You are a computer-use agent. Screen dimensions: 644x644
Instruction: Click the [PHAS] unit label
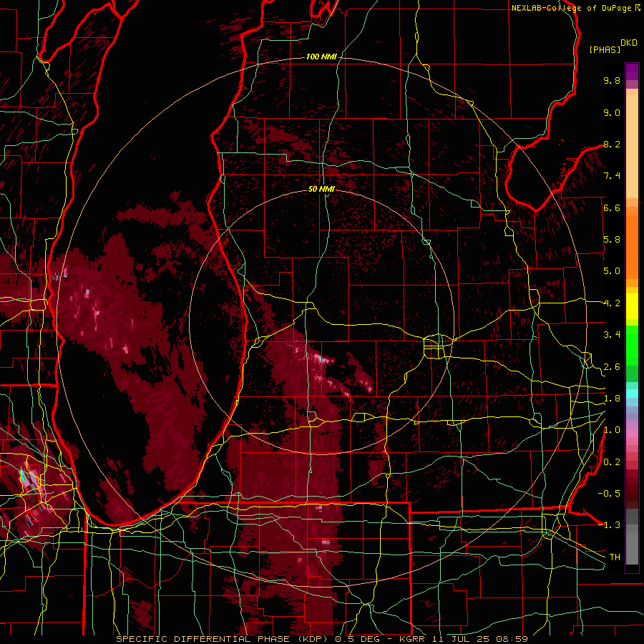(x=605, y=50)
